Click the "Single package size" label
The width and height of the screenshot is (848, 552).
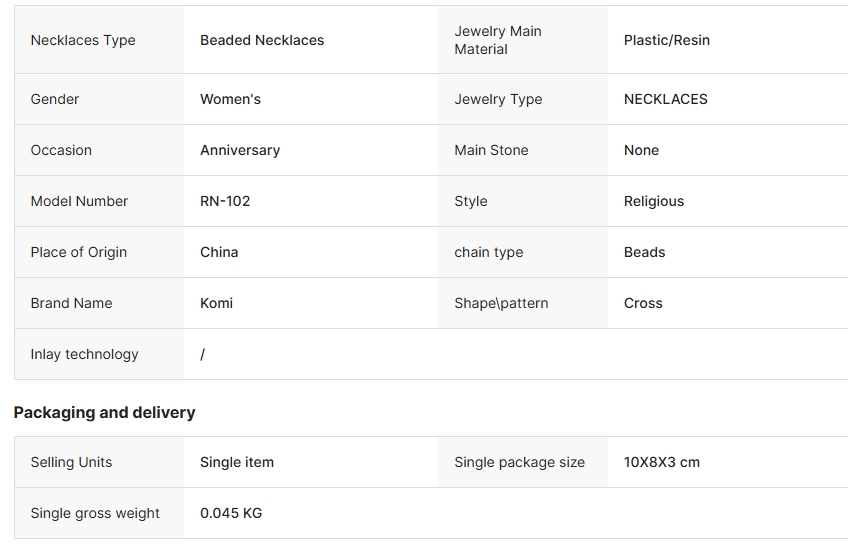(x=519, y=462)
